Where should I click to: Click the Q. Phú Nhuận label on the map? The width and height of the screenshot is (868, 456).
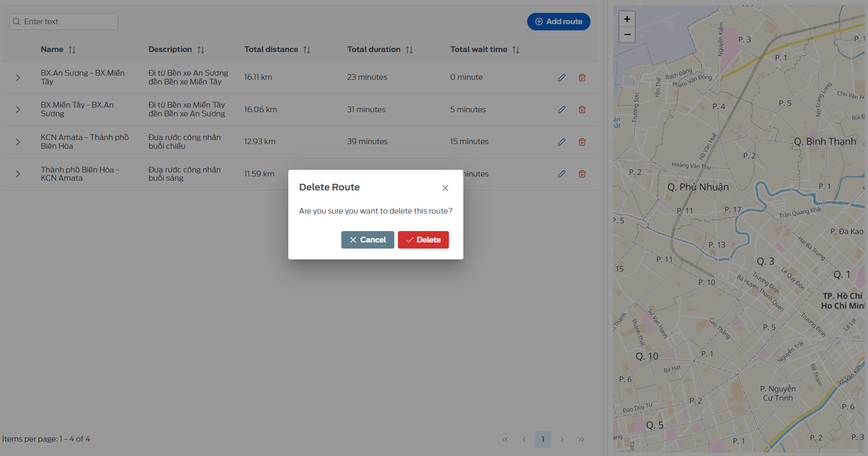698,187
